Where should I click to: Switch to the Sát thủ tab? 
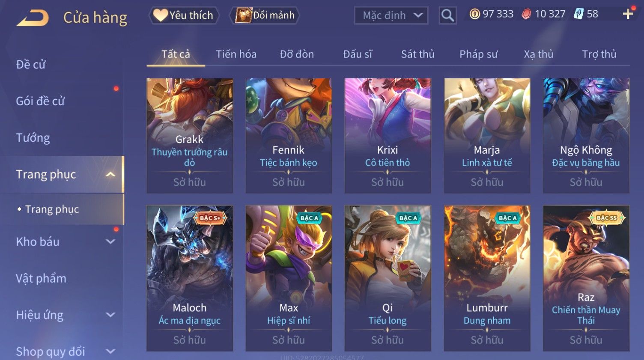click(417, 54)
